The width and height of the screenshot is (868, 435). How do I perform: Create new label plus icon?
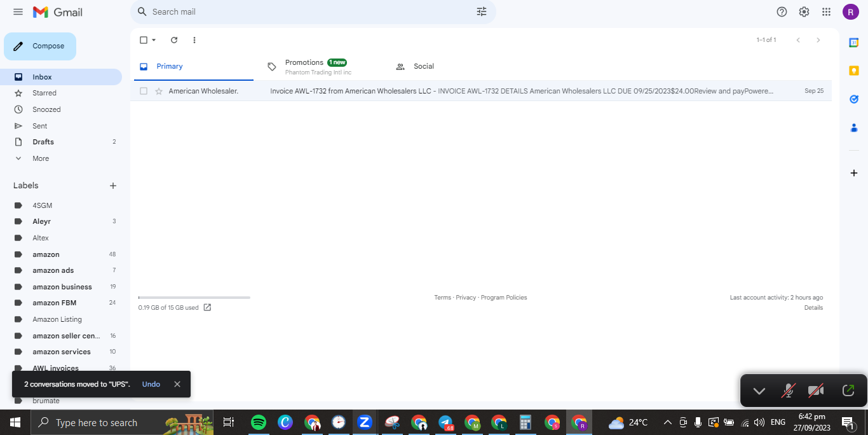point(113,186)
